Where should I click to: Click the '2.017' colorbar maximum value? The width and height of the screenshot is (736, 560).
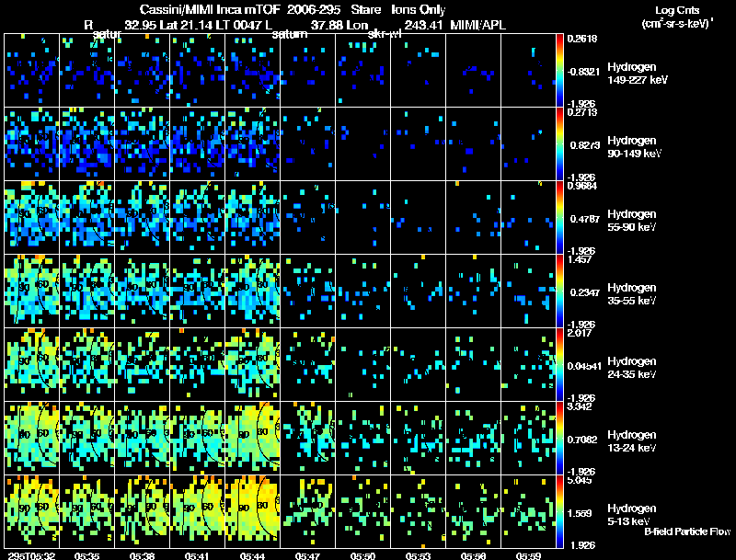(x=580, y=333)
